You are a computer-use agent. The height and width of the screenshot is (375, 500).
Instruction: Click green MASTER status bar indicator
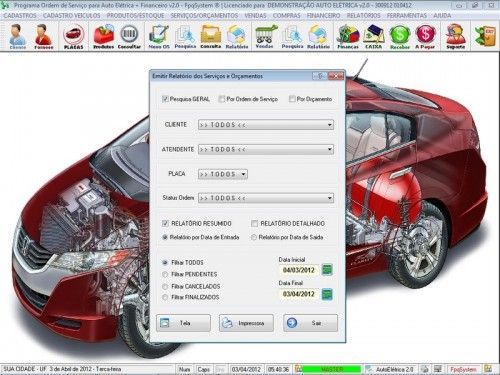pyautogui.click(x=332, y=369)
